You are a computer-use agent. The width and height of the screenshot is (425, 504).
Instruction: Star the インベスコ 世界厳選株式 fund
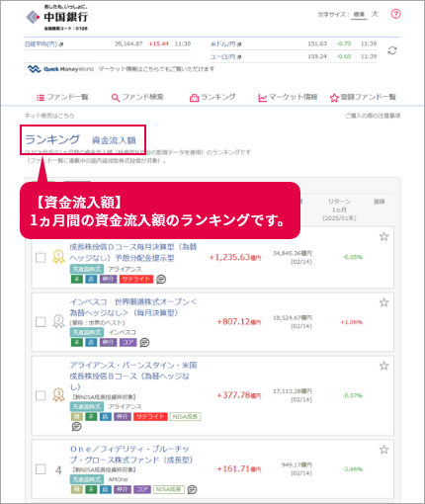click(383, 302)
